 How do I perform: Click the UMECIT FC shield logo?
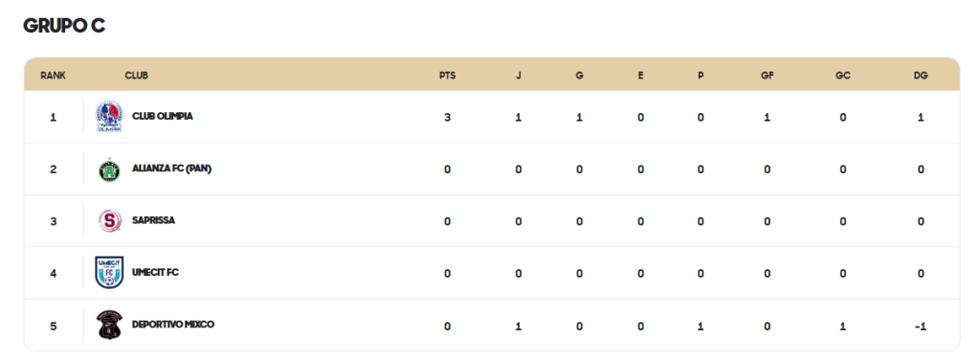click(x=109, y=273)
